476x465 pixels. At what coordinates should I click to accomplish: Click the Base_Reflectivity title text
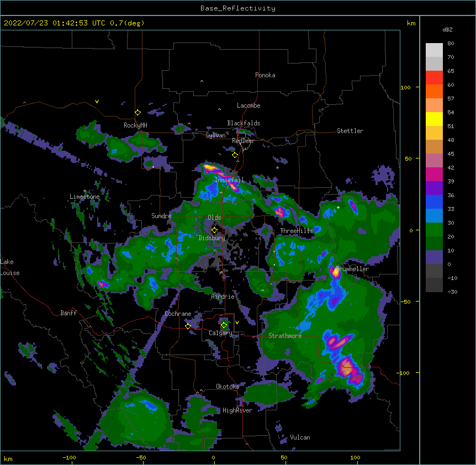238,8
